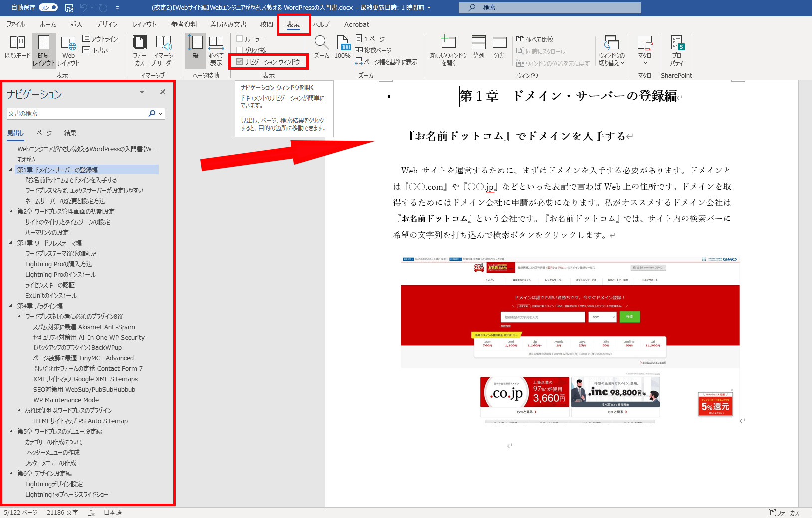Click the language 日本語 in status bar
Image resolution: width=812 pixels, height=518 pixels.
pyautogui.click(x=113, y=513)
